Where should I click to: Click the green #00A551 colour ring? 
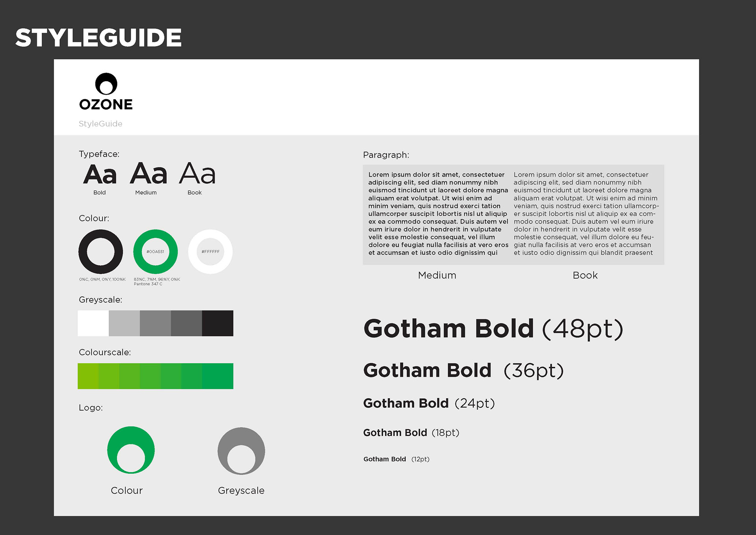point(156,251)
